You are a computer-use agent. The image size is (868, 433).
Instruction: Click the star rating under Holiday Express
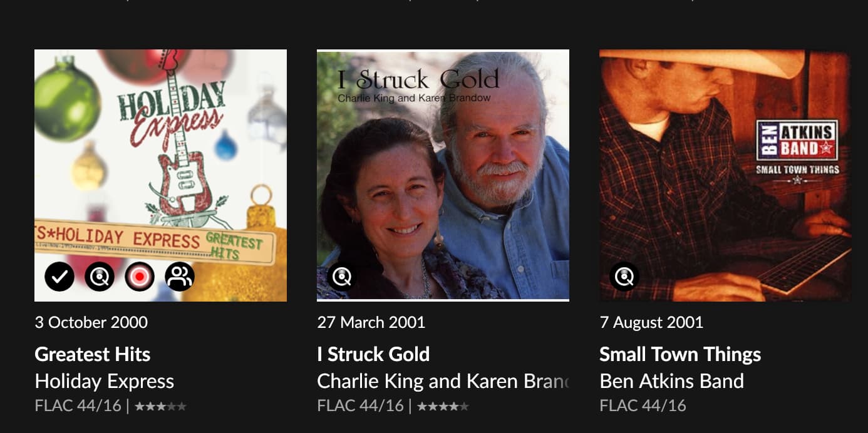[x=160, y=406]
